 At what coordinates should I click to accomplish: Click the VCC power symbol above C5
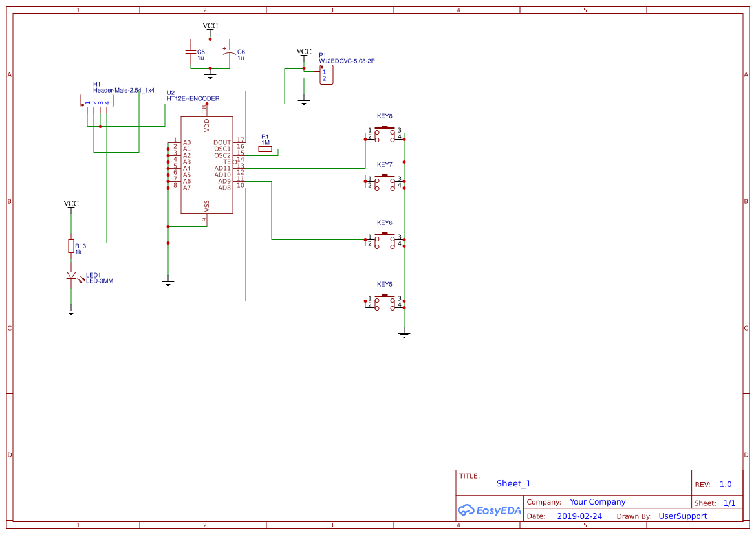point(210,26)
